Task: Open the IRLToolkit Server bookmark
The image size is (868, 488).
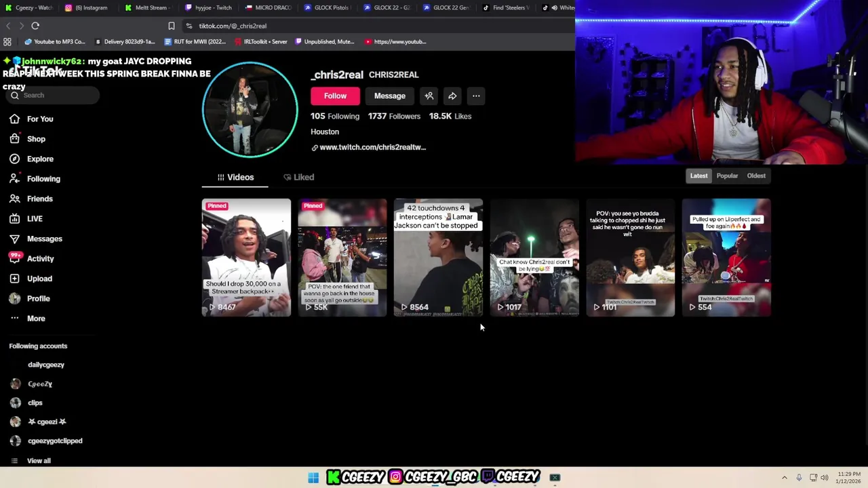Action: [260, 42]
